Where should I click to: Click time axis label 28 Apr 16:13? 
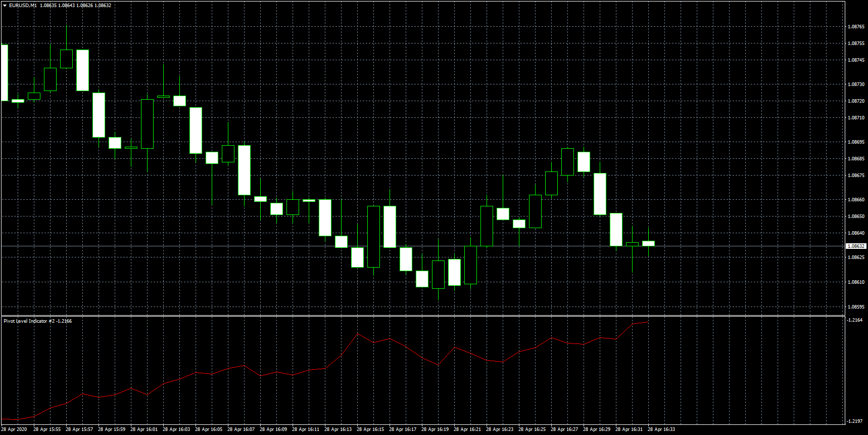point(338,429)
